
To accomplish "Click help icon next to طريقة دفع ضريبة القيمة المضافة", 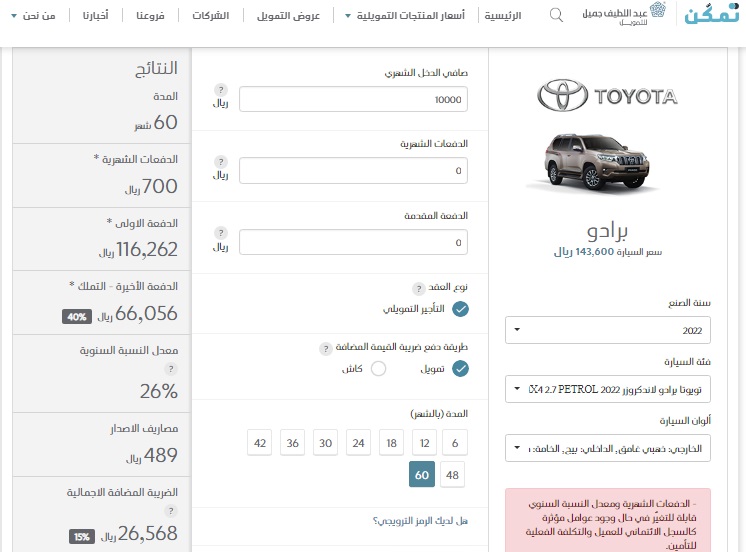I will 325,349.
